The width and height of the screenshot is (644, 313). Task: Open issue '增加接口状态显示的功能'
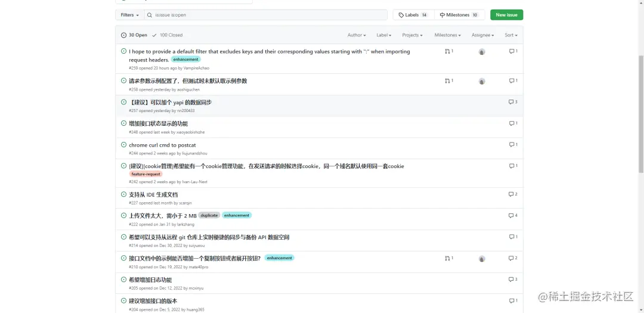click(x=159, y=123)
